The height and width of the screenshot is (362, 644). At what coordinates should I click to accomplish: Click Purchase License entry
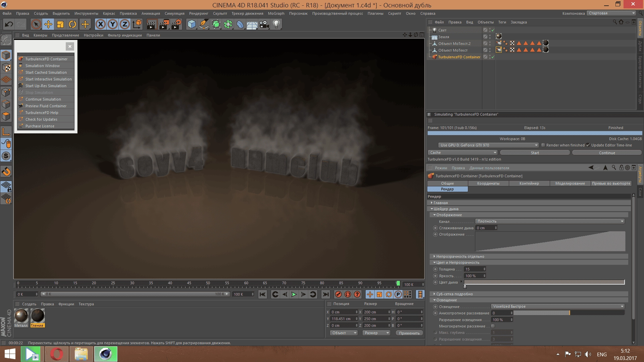click(46, 126)
